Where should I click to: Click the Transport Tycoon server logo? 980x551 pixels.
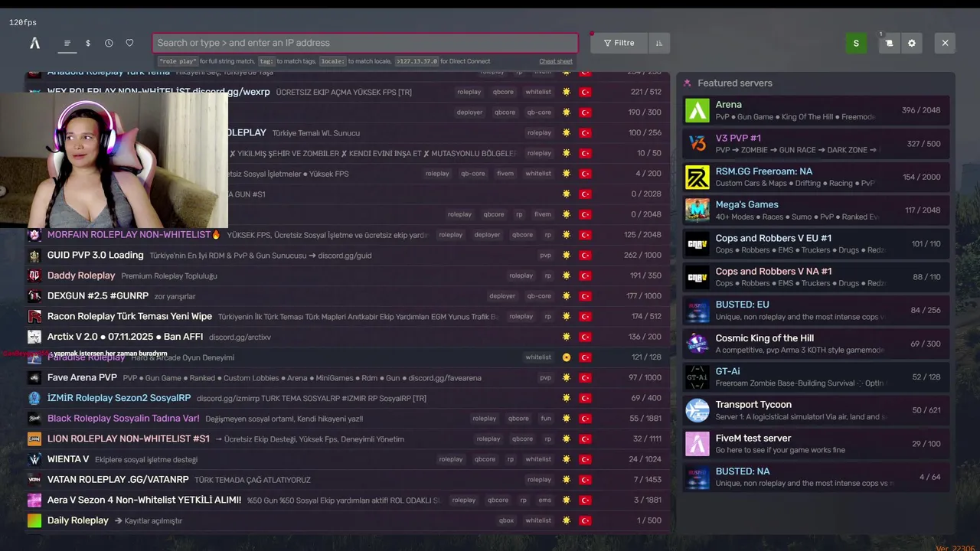click(x=697, y=410)
